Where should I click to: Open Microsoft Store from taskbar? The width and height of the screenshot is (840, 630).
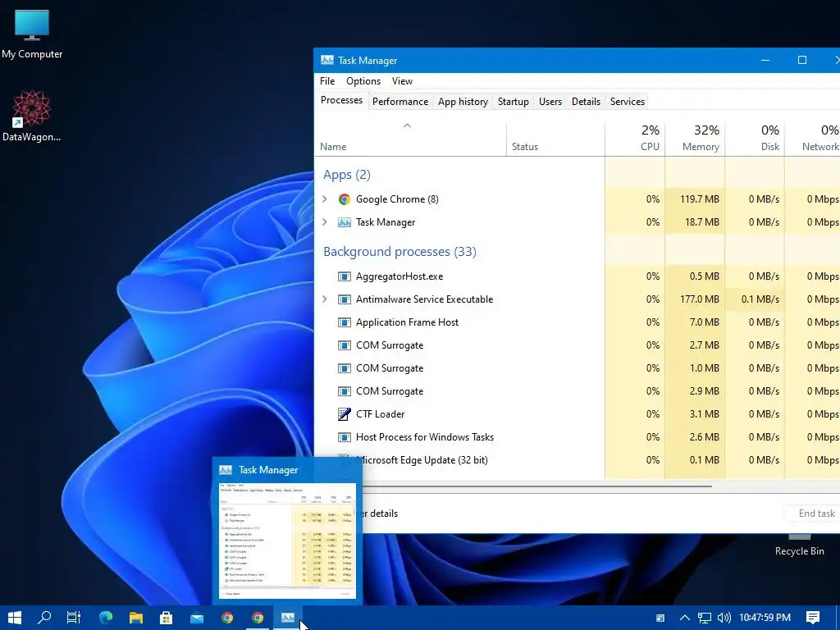[166, 618]
